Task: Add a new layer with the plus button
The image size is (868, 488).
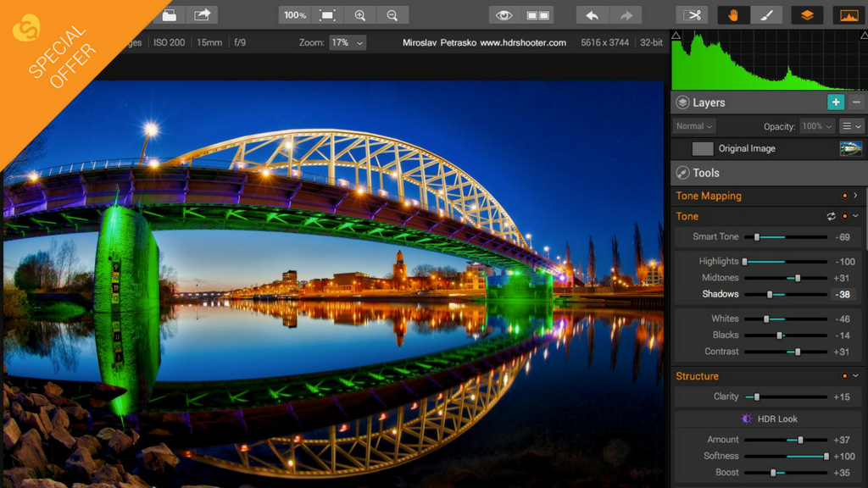Action: (836, 102)
